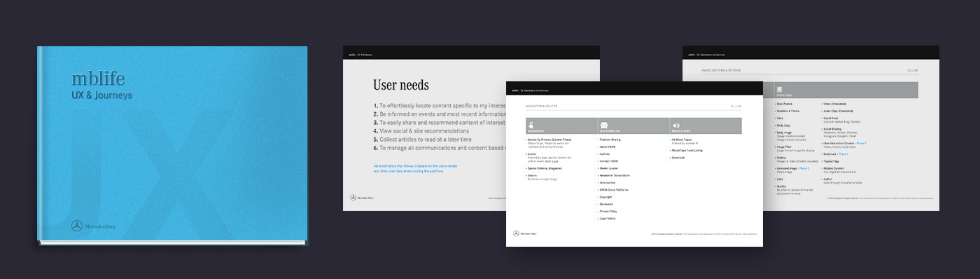The image size is (980, 279).
Task: Click the 'User needs' heading
Action: point(401,85)
